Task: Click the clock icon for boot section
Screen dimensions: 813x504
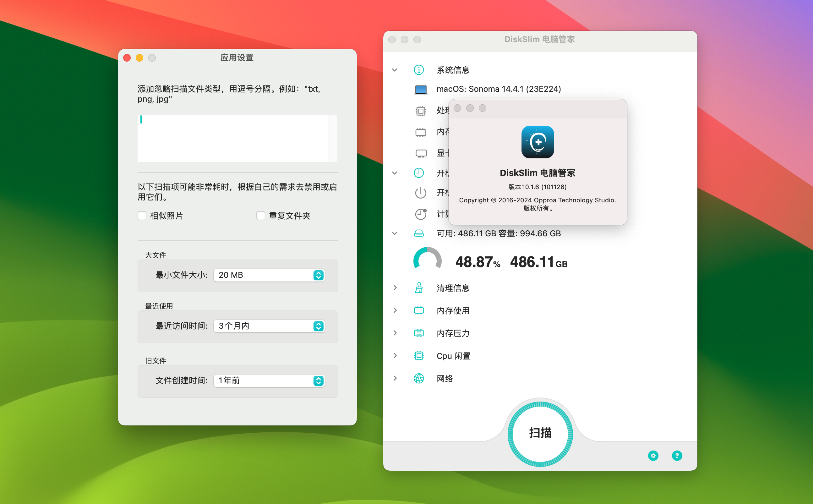Action: click(419, 173)
